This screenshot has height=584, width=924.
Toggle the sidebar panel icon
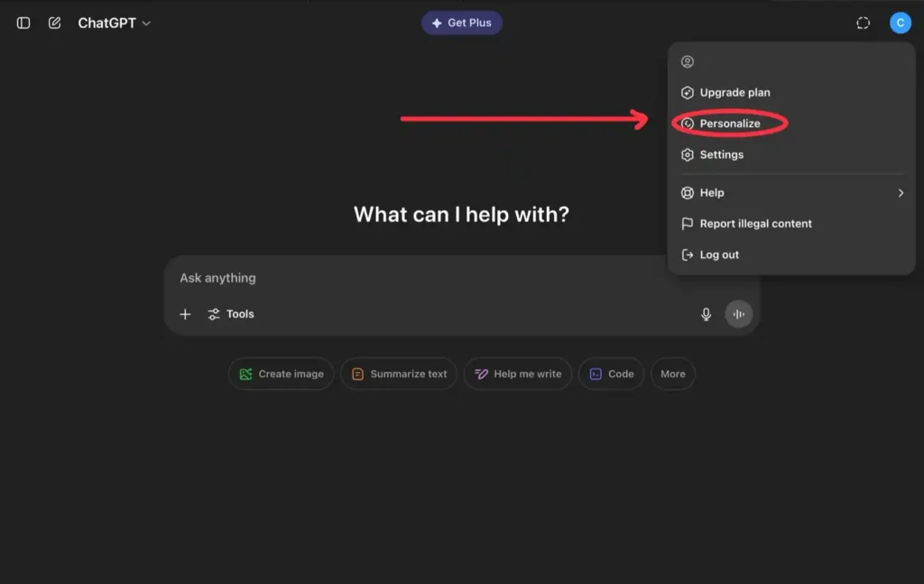tap(23, 23)
